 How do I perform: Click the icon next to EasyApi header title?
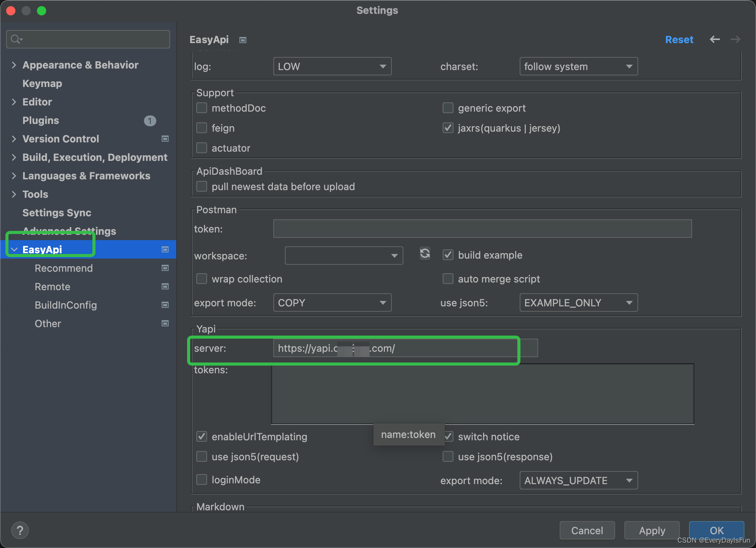243,40
